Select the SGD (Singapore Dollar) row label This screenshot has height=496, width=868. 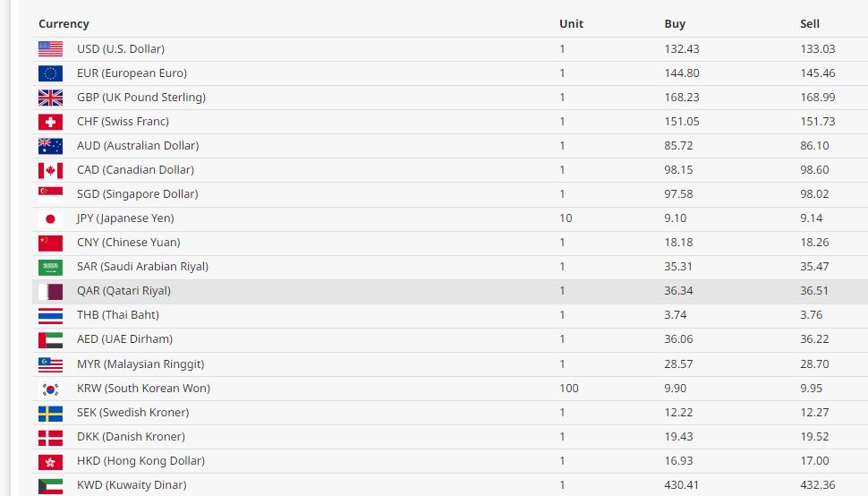pyautogui.click(x=137, y=194)
